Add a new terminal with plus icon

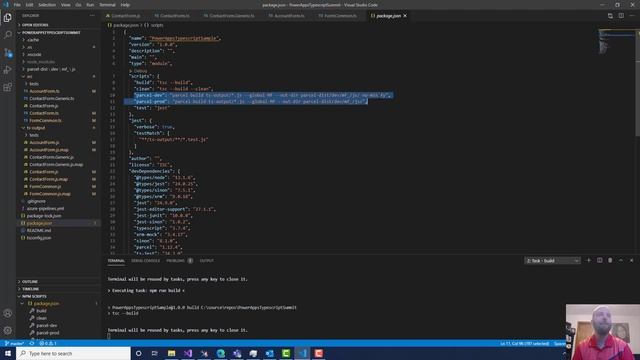pos(589,260)
